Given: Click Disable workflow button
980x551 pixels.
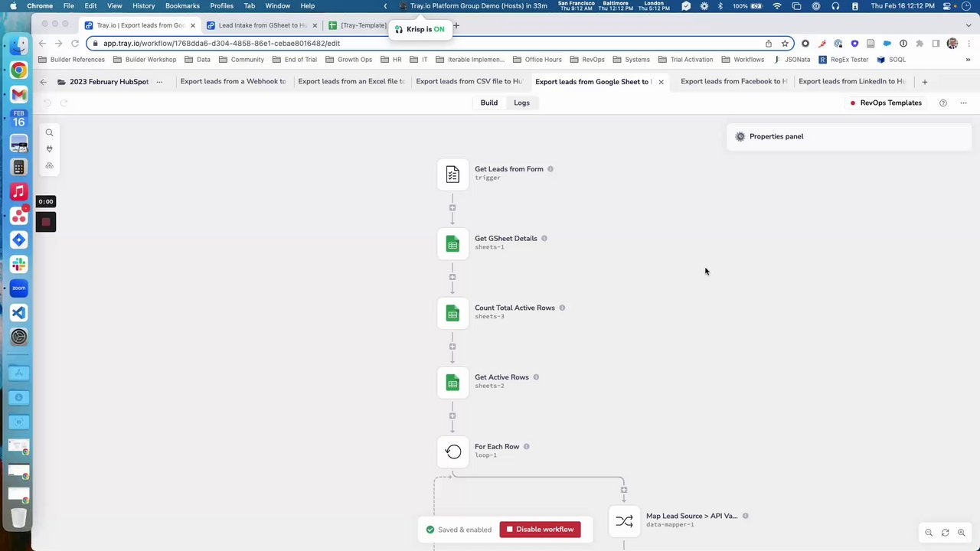Looking at the screenshot, I should pos(541,530).
